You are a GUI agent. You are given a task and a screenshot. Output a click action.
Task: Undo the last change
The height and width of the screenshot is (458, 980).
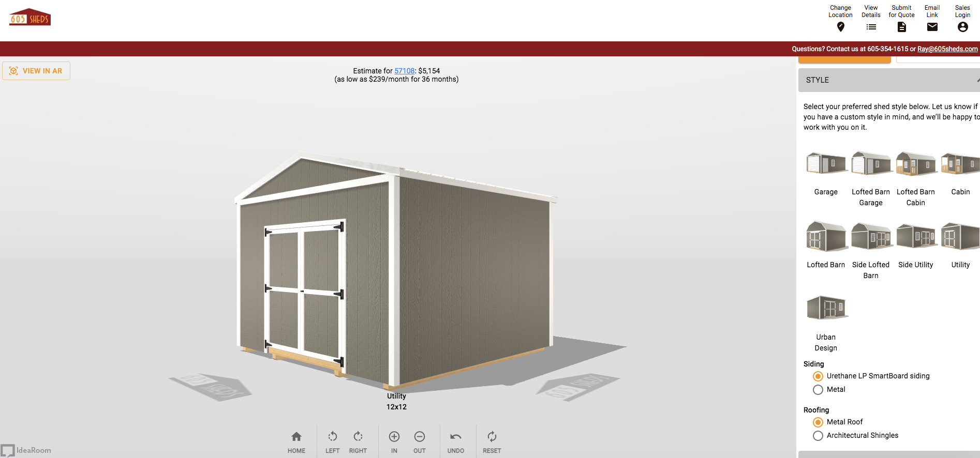(455, 442)
